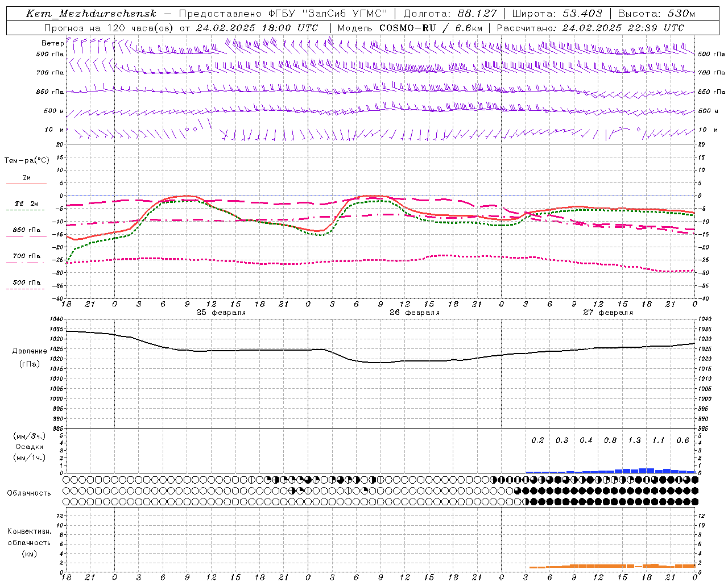This screenshot has height=582, width=728.
Task: Select the 27 февраля date label
Action: click(x=608, y=313)
